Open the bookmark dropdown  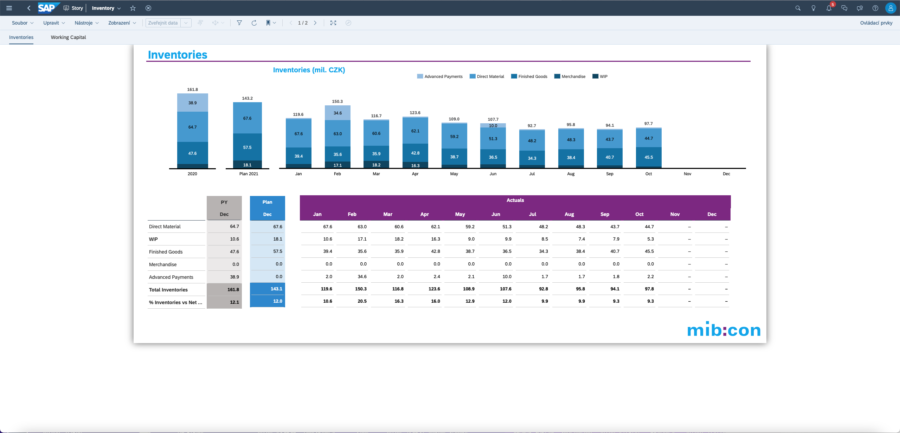pos(272,22)
